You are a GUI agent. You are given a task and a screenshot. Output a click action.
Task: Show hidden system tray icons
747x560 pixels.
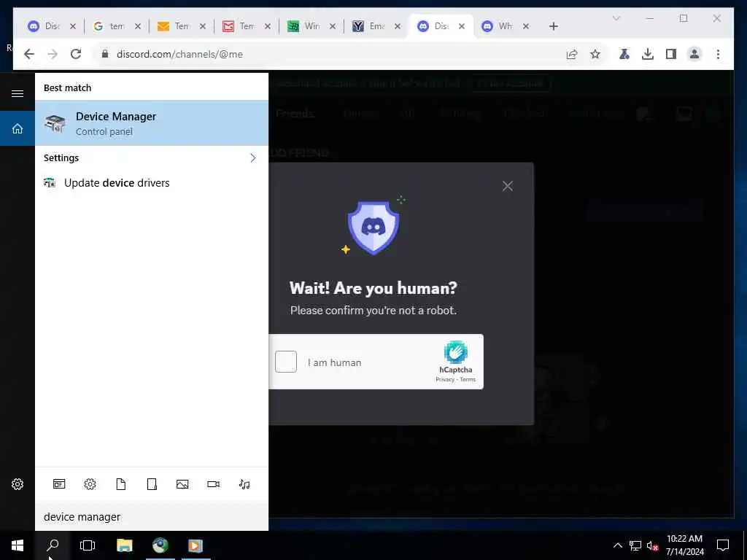617,545
